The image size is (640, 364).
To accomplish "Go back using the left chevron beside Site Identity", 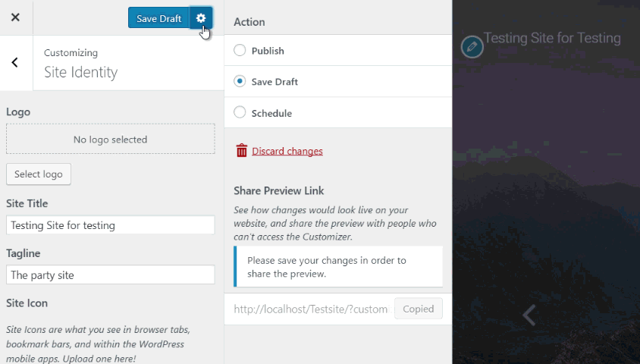I will [x=15, y=62].
